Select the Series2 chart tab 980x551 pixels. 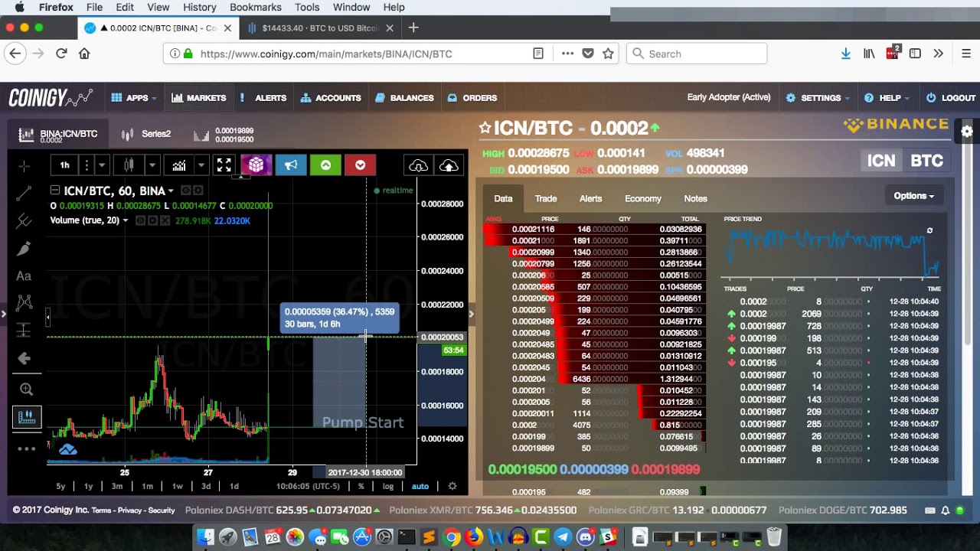coord(145,134)
